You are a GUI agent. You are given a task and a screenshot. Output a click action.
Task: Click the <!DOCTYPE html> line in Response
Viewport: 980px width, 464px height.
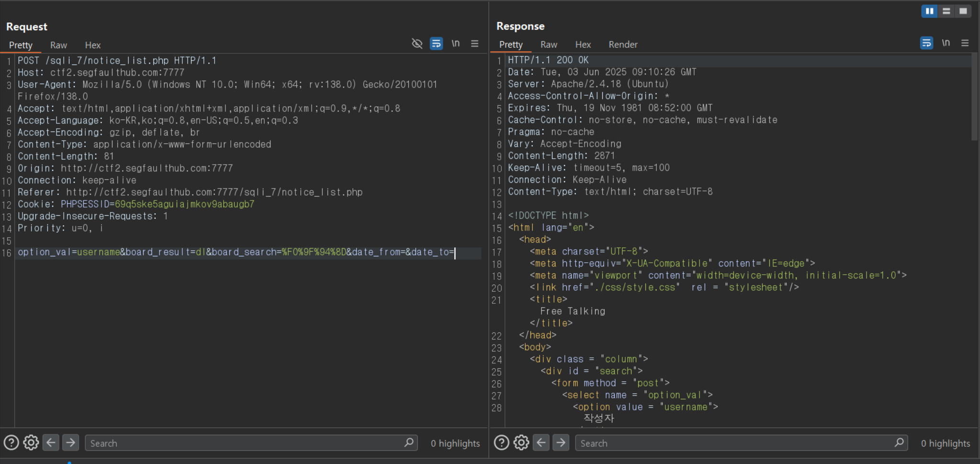click(x=548, y=216)
